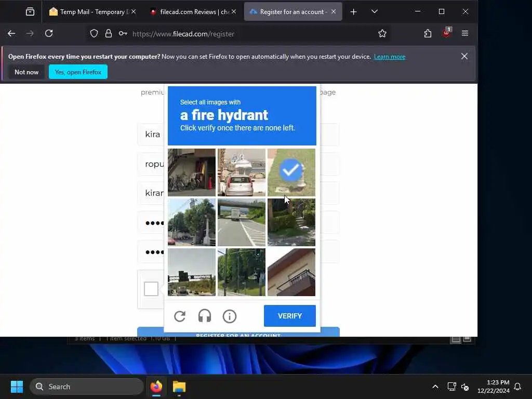Select captcha tile with green trees and streetlight
This screenshot has height=399, width=532.
242,272
